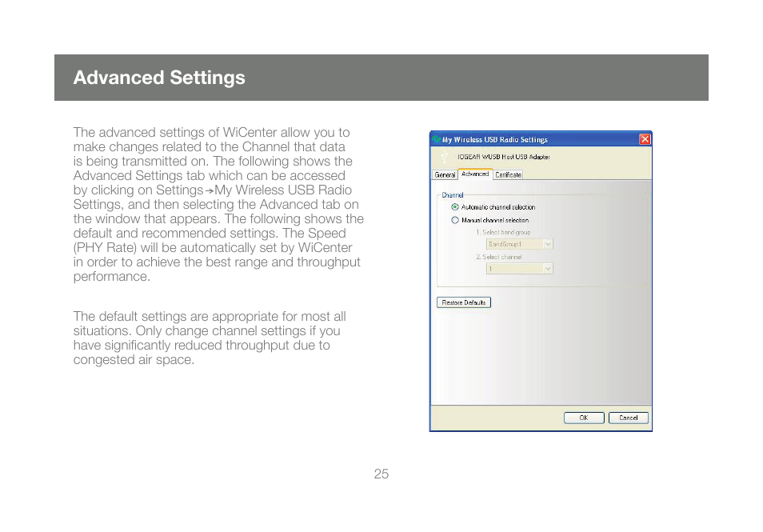Click the Channel group label

click(453, 195)
